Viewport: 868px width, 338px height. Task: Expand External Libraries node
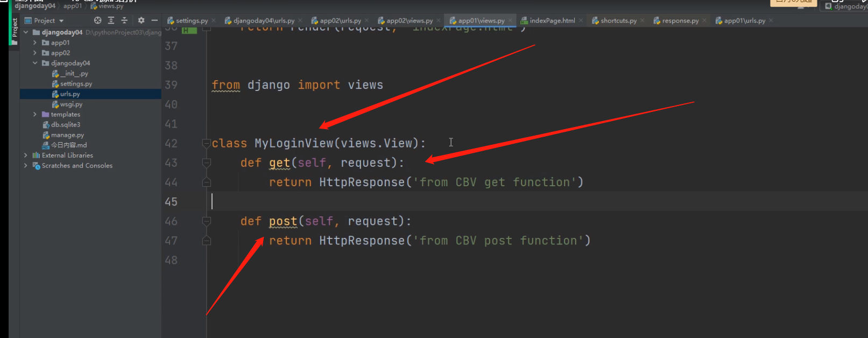coord(26,155)
